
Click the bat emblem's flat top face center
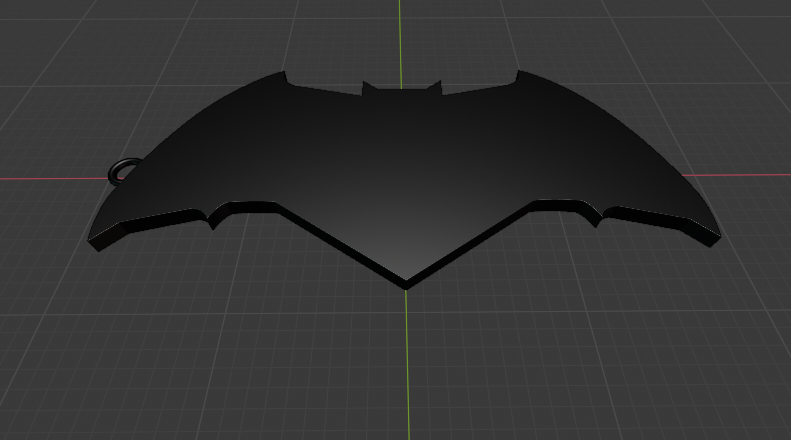point(404,161)
